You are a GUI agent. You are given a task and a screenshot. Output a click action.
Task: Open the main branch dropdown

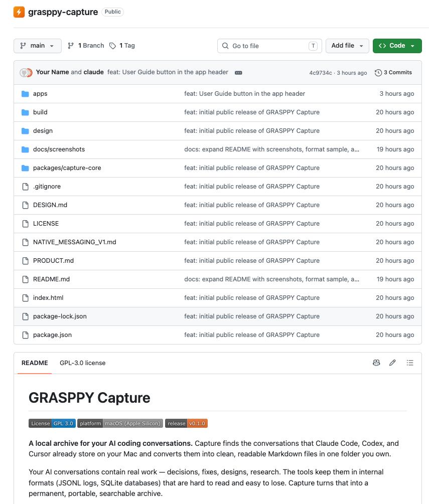(38, 46)
